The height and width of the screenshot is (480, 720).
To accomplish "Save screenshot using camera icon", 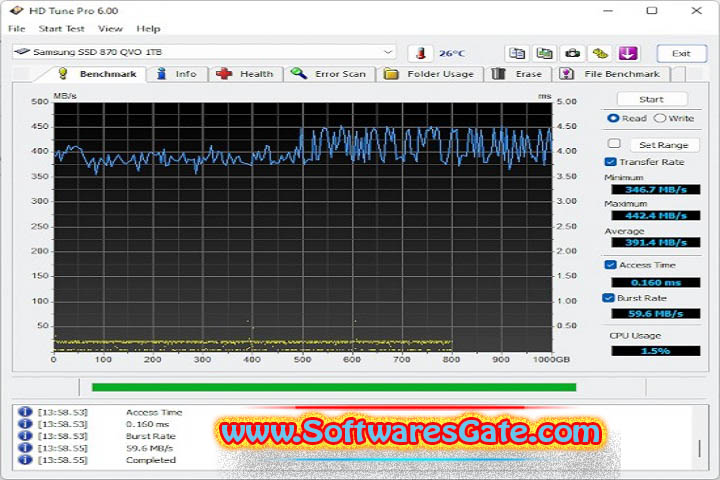I will point(572,53).
